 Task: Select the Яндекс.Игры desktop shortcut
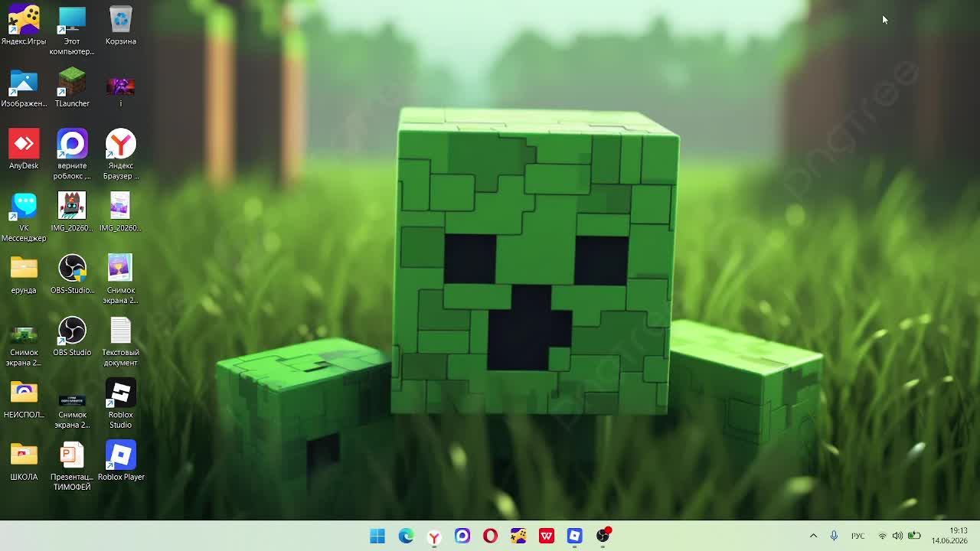coord(24,25)
